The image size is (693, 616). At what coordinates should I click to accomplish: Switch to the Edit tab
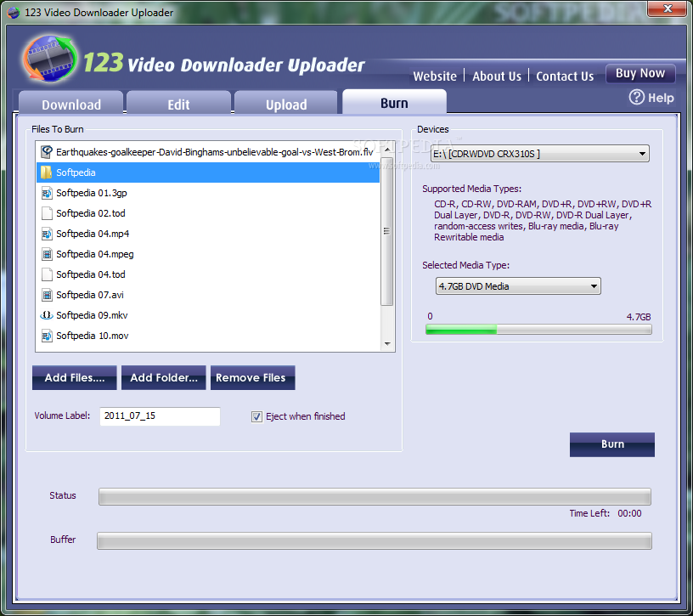pyautogui.click(x=178, y=104)
